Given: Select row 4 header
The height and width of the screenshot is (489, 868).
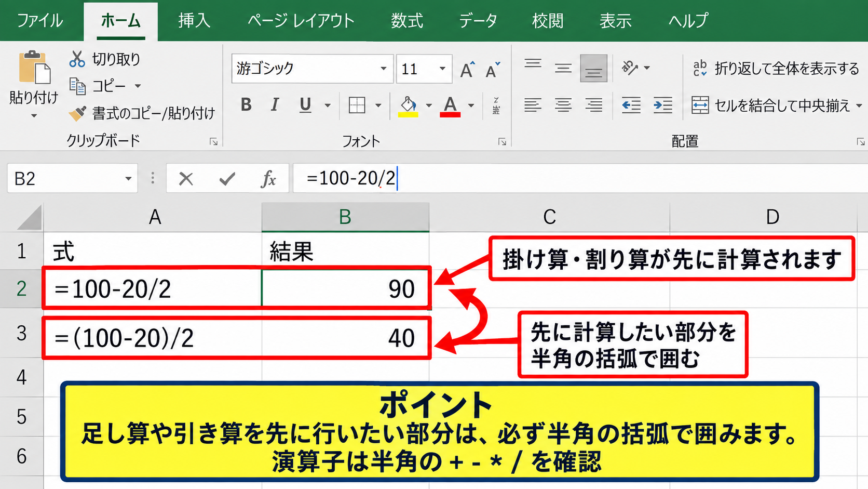Looking at the screenshot, I should [21, 377].
